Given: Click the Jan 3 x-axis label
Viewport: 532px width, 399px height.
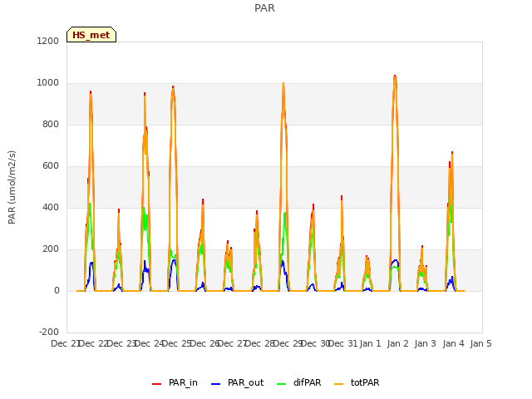Looking at the screenshot, I should pyautogui.click(x=426, y=343).
